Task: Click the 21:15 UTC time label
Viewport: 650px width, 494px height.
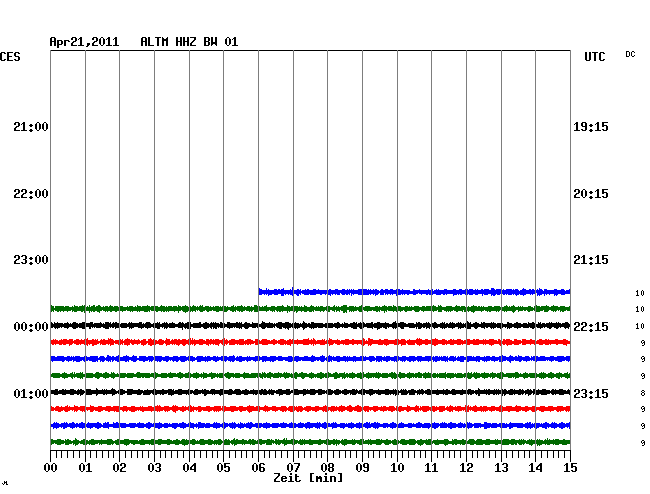Action: (591, 260)
